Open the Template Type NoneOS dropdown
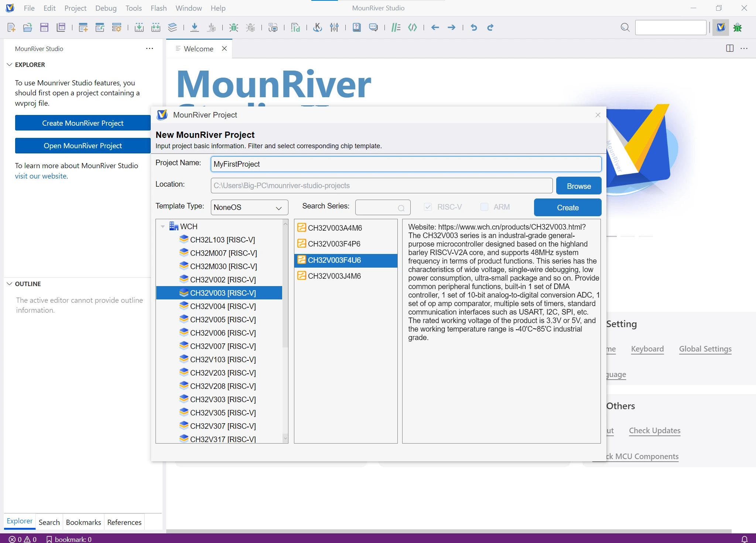Viewport: 756px width, 543px height. pos(249,207)
